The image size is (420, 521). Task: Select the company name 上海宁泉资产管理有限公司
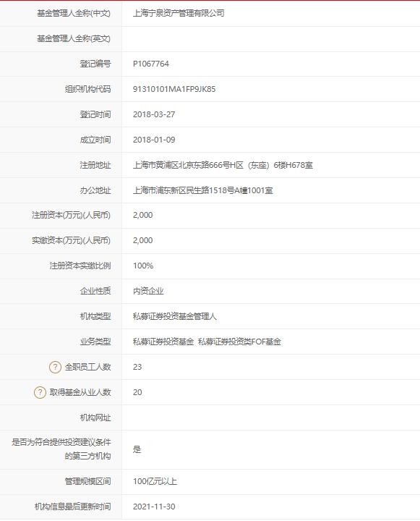(x=179, y=13)
